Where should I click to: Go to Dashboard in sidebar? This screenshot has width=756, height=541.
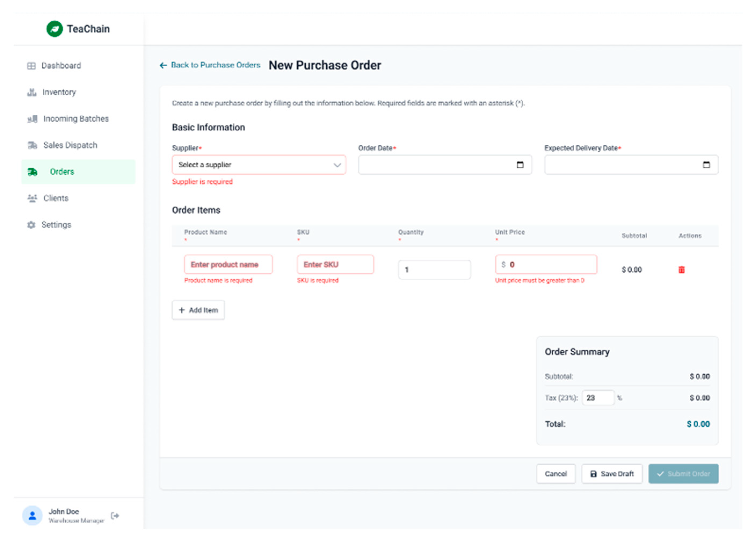[61, 66]
